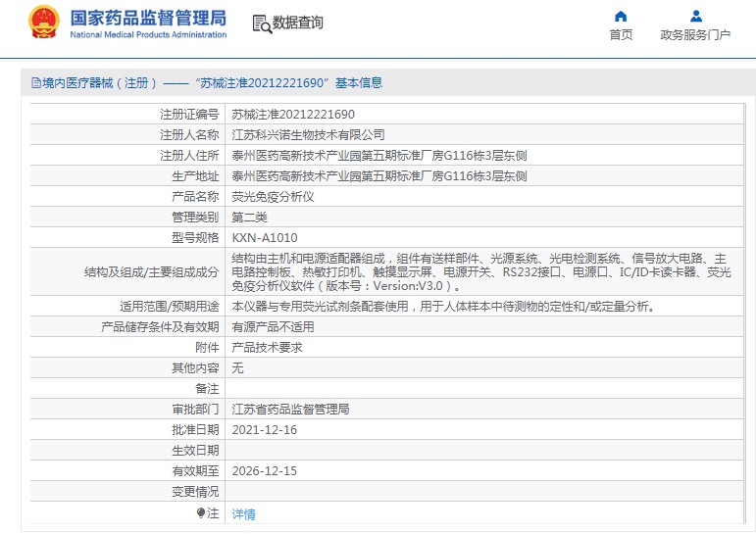Click the registration number 苏械注准20212221690 cell
Screen dimensions: 756x534
click(293, 115)
